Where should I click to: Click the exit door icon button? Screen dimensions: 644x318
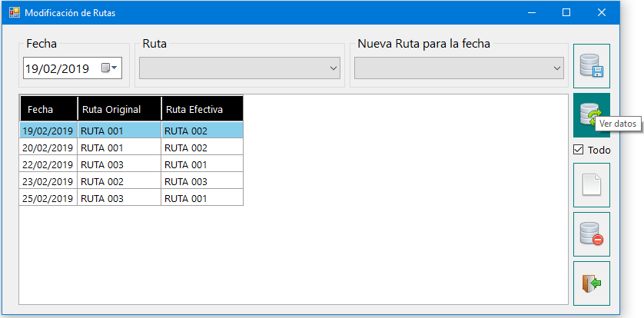[x=592, y=283]
